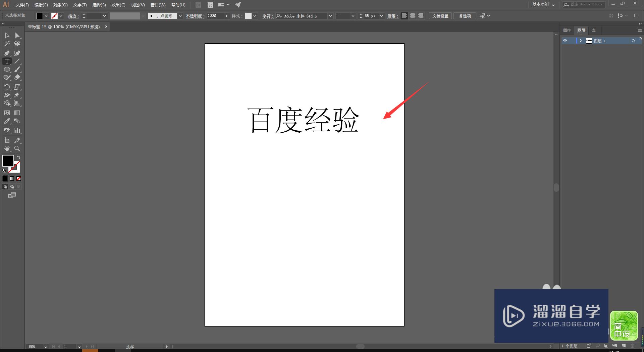Click the 首选项 button
The height and width of the screenshot is (352, 644).
[x=465, y=15]
